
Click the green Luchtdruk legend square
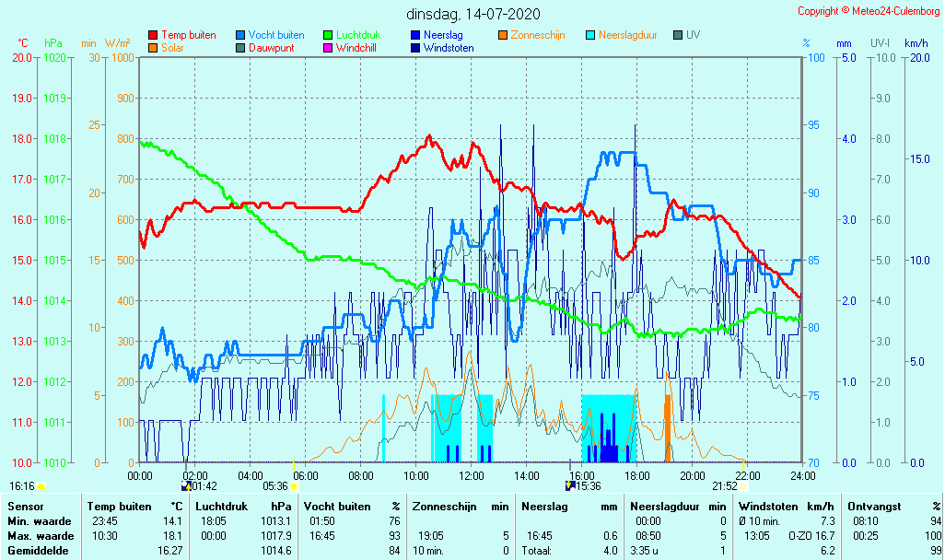pos(328,36)
